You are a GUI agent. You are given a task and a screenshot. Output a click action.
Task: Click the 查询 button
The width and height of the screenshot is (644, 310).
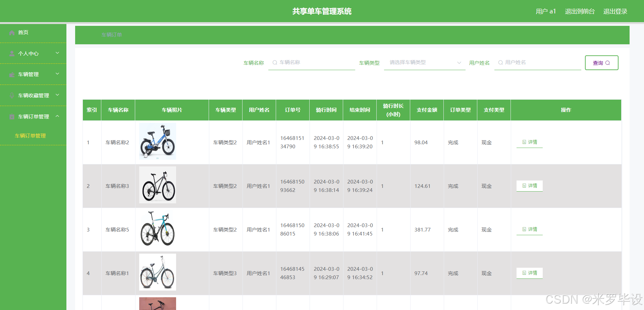tap(601, 63)
